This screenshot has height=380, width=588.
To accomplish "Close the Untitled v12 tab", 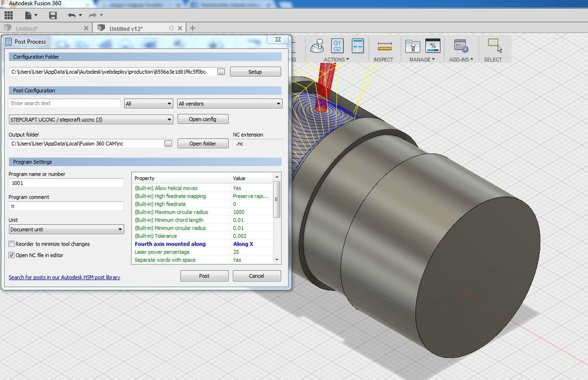I will click(180, 28).
